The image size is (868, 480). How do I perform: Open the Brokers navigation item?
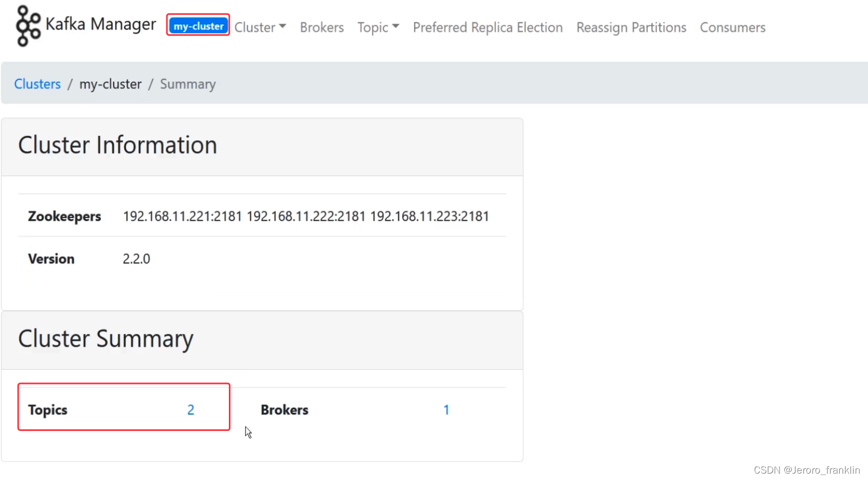point(322,27)
